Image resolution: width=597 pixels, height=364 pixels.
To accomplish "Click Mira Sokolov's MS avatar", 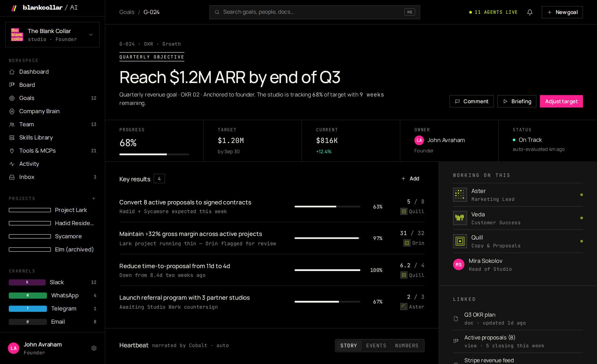I will (459, 265).
